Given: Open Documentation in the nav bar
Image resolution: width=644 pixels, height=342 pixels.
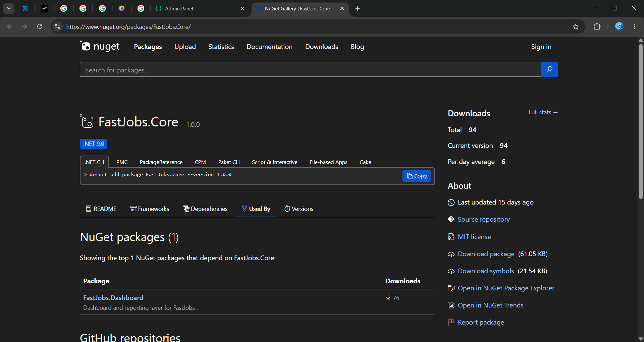Looking at the screenshot, I should [x=270, y=47].
